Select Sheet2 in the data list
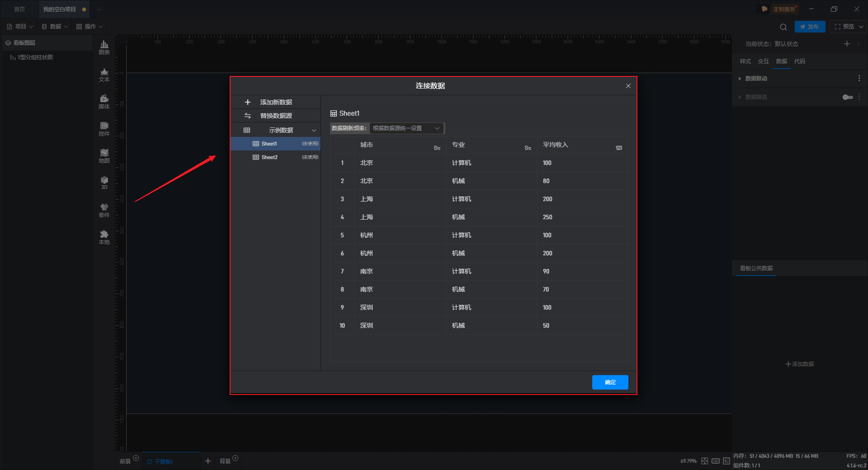Screen dimensions: 868x470 [x=275, y=157]
